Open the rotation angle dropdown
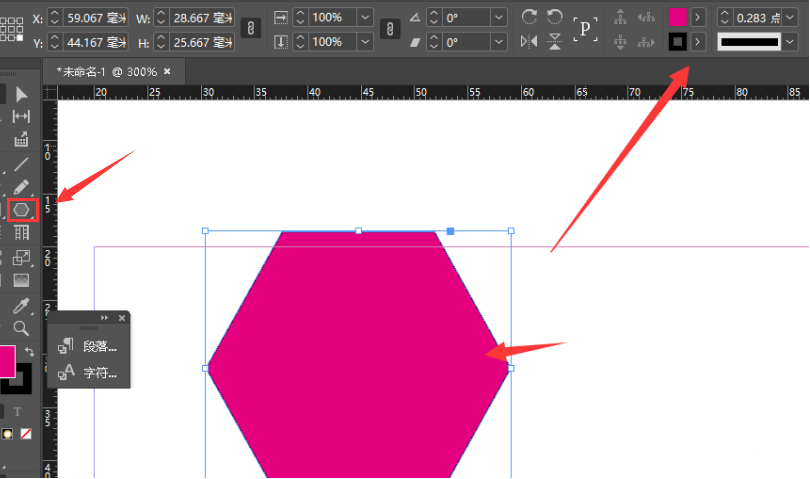This screenshot has width=810, height=479. (x=499, y=18)
